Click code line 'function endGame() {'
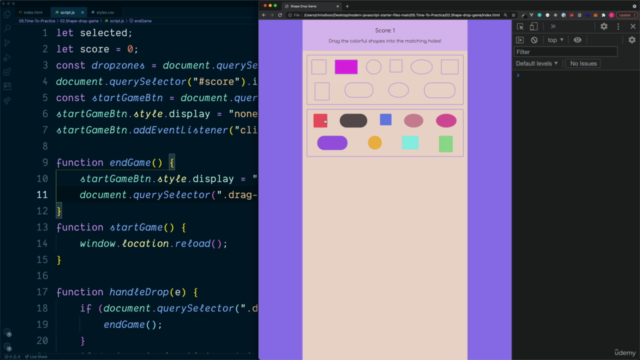The height and width of the screenshot is (360, 640). pos(116,163)
